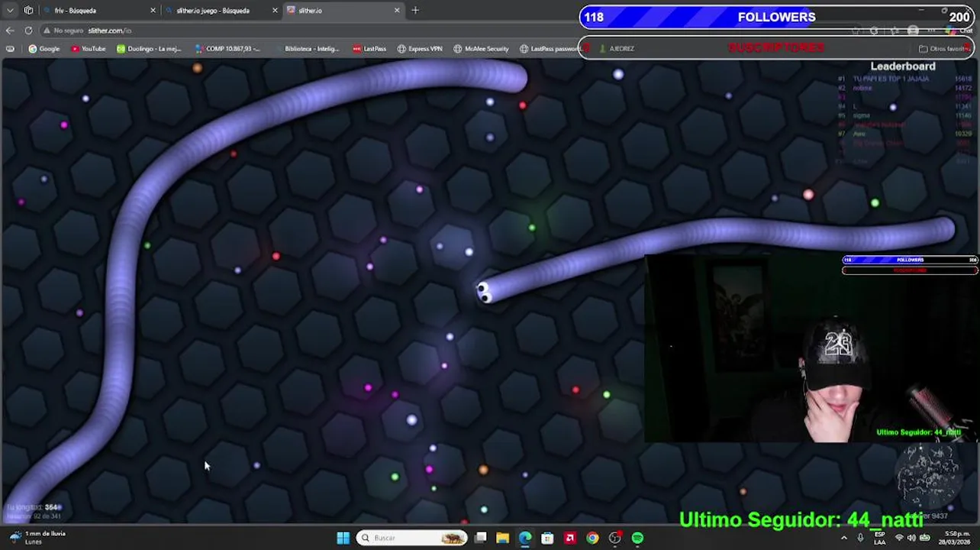Open the YouTube bookmark
Screen dimensions: 980x550
point(88,49)
